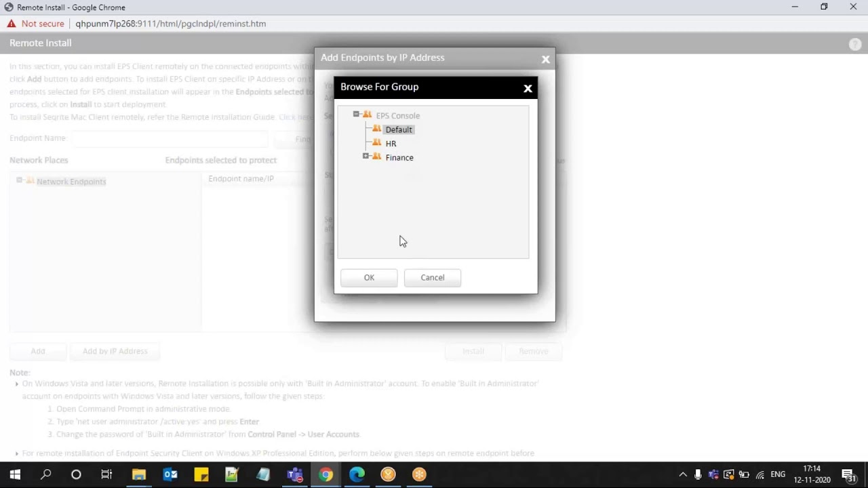Open Task View on the taskbar

tap(106, 474)
